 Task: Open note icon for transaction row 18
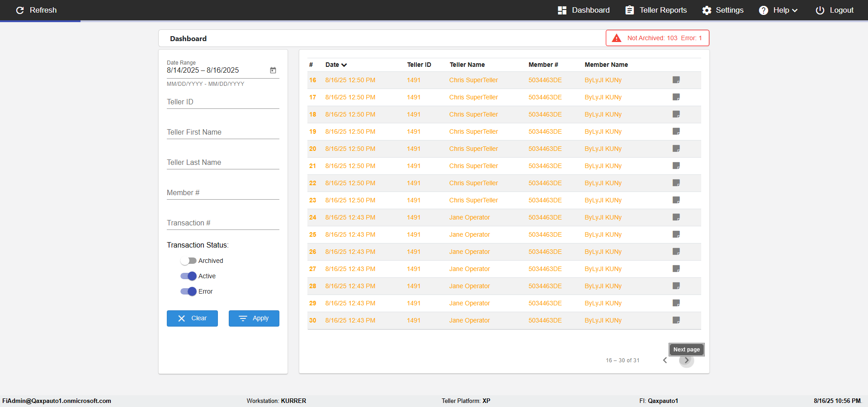(x=676, y=114)
